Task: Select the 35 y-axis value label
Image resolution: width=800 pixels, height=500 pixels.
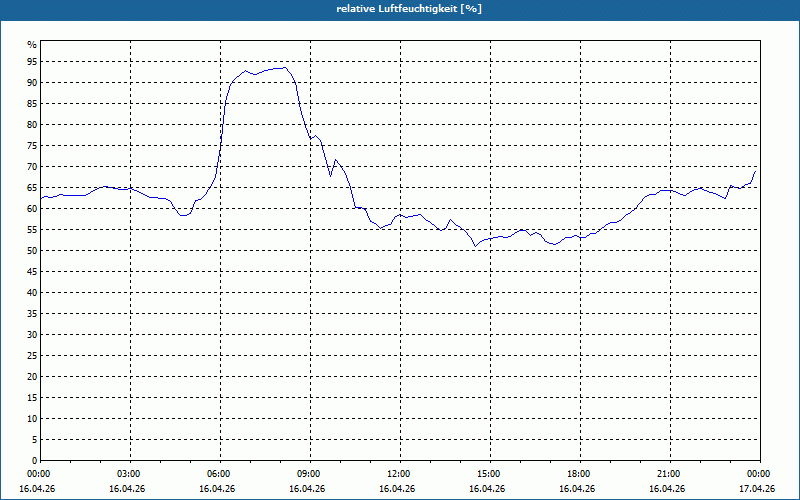Action: [32, 314]
